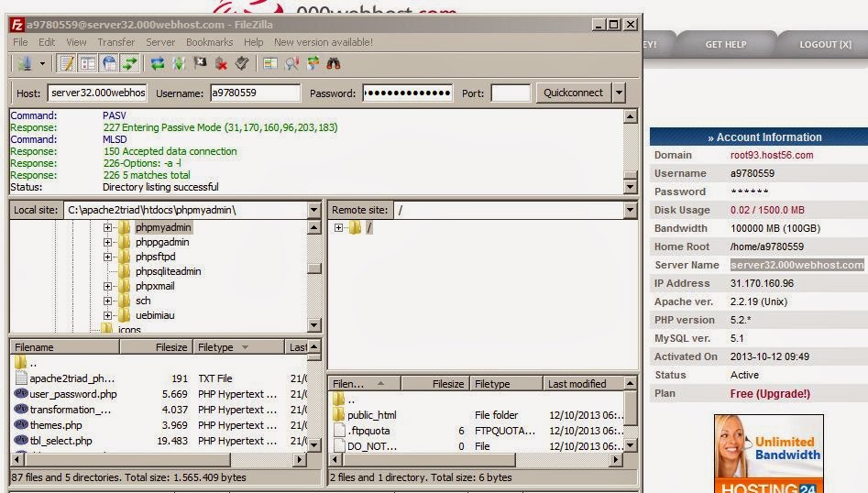Select tbl_select.php in local file list

click(60, 441)
